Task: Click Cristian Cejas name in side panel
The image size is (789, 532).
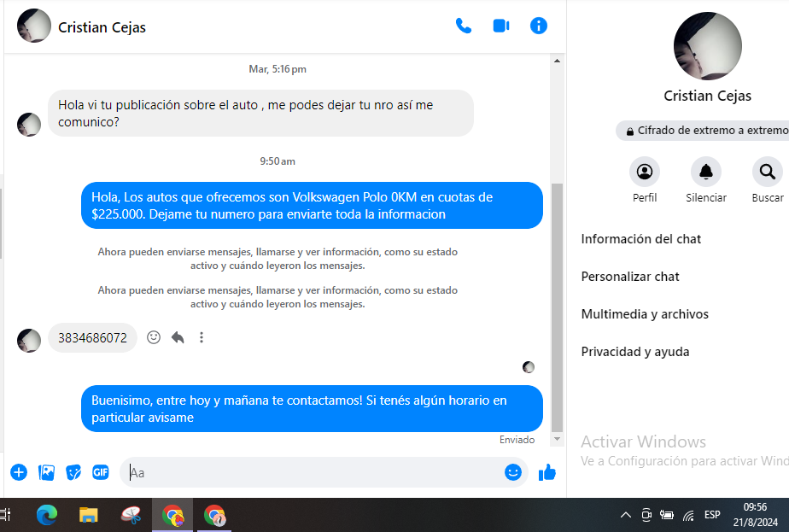Action: tap(707, 96)
